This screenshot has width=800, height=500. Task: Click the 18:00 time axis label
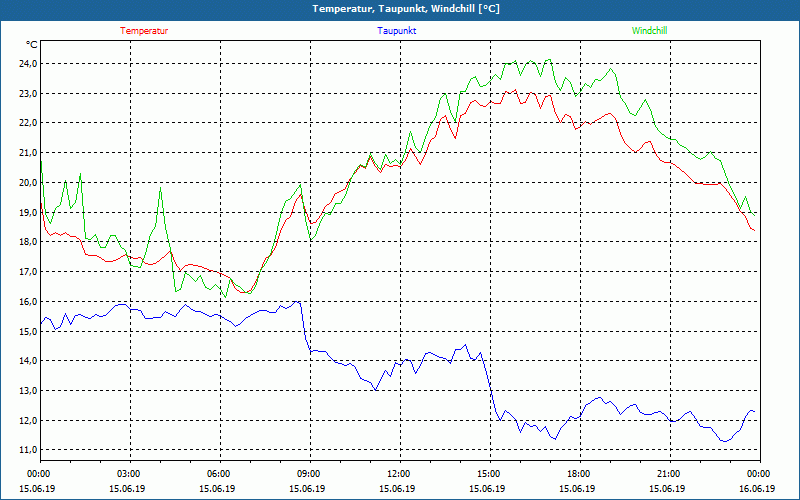(x=581, y=473)
